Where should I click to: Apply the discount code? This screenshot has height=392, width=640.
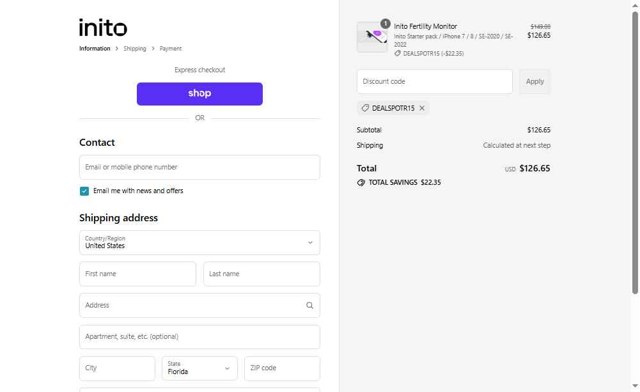click(x=535, y=82)
